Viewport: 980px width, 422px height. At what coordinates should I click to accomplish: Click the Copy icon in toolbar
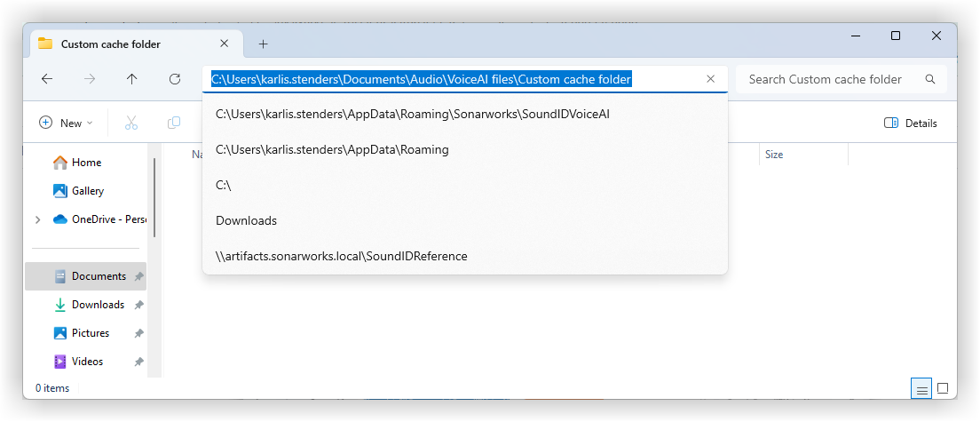point(174,123)
